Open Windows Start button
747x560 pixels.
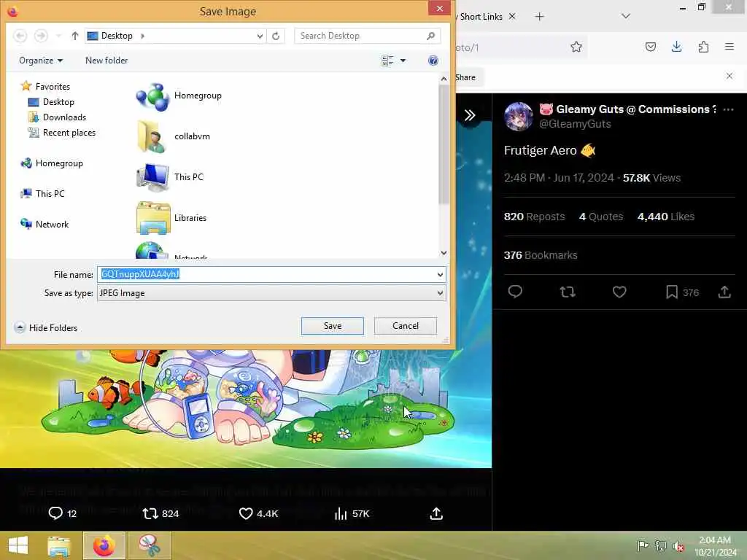[x=18, y=545]
